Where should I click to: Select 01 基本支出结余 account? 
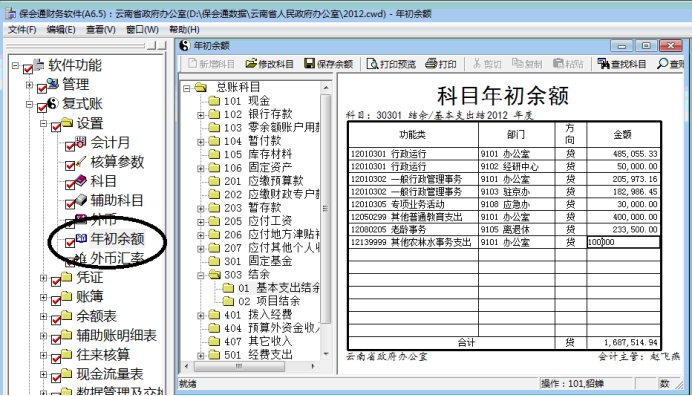(x=279, y=288)
